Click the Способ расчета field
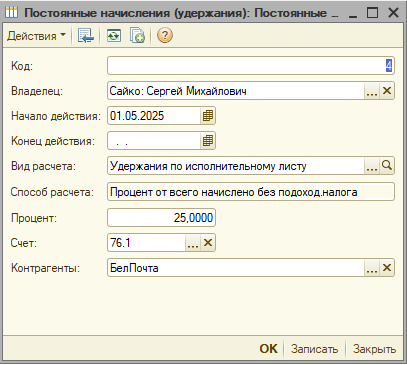The image size is (407, 365). [251, 192]
